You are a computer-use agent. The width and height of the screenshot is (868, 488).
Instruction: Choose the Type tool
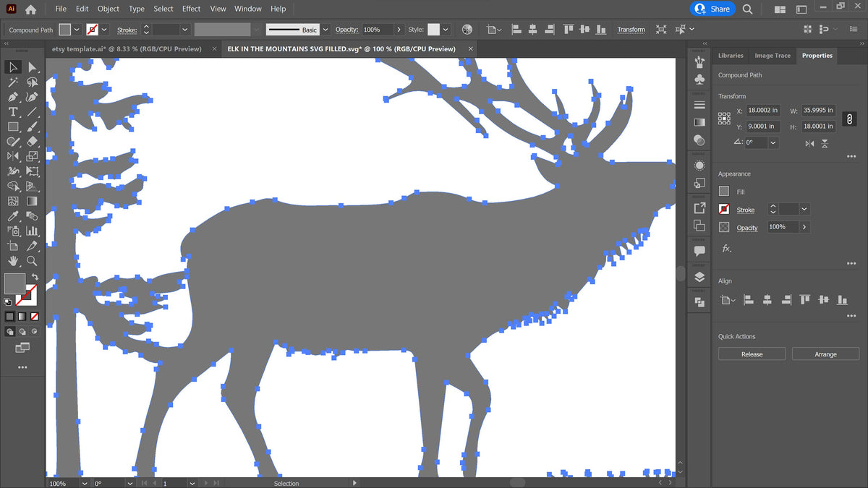point(13,112)
